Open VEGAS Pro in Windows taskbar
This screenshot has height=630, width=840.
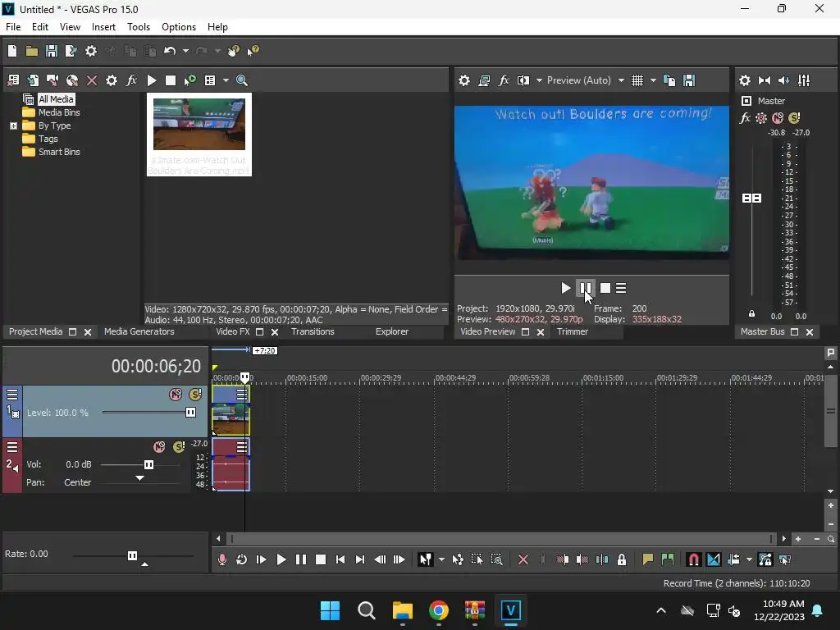point(510,610)
